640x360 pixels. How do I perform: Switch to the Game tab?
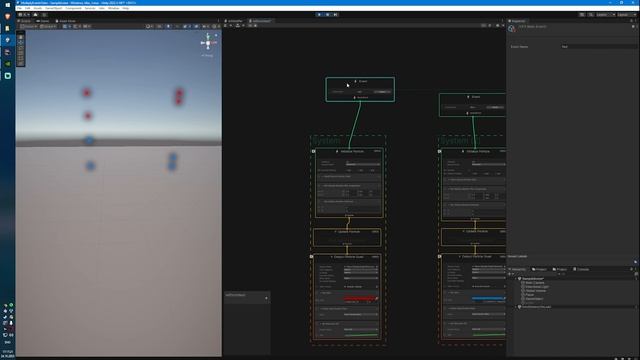click(43, 21)
